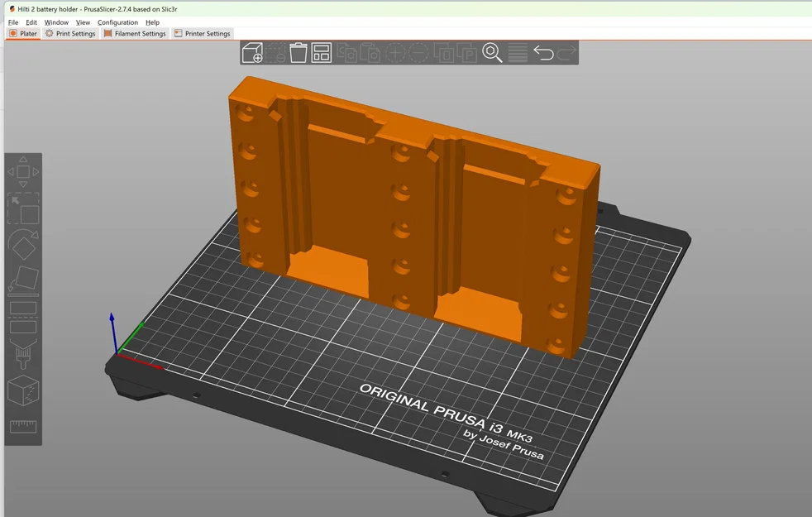
Task: Click the Add instance plus icon
Action: click(x=395, y=53)
